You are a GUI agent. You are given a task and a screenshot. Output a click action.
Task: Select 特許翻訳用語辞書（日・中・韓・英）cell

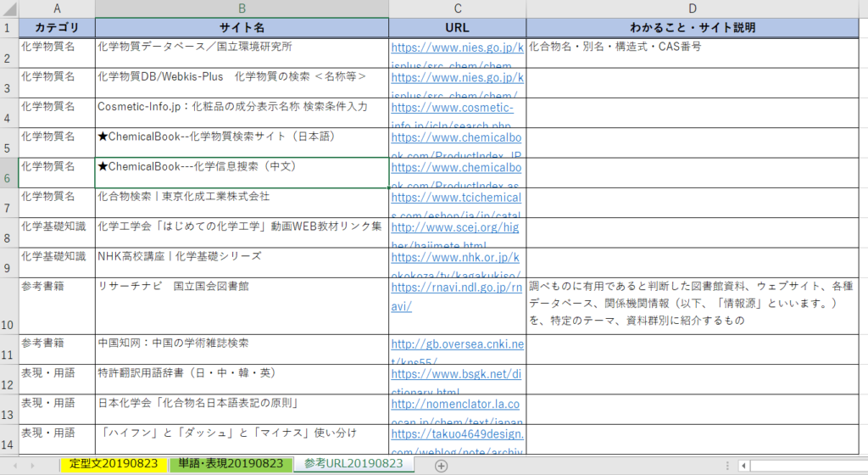pos(242,379)
